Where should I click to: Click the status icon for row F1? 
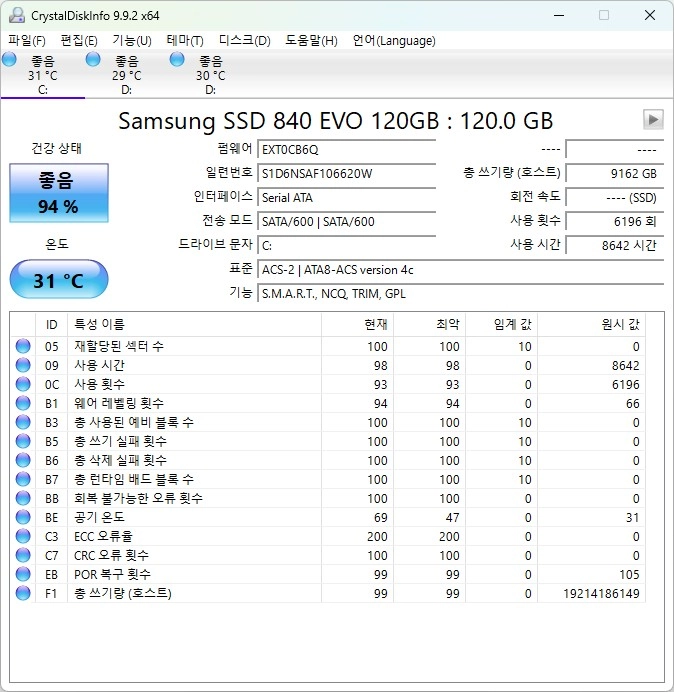click(23, 593)
